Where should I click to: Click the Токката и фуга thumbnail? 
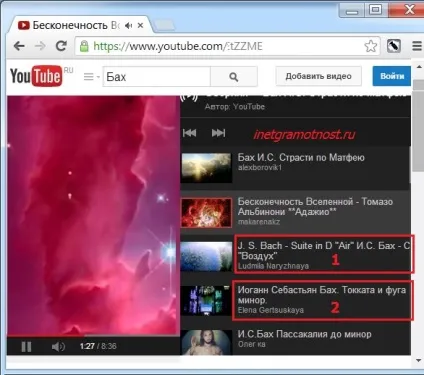[x=206, y=301]
